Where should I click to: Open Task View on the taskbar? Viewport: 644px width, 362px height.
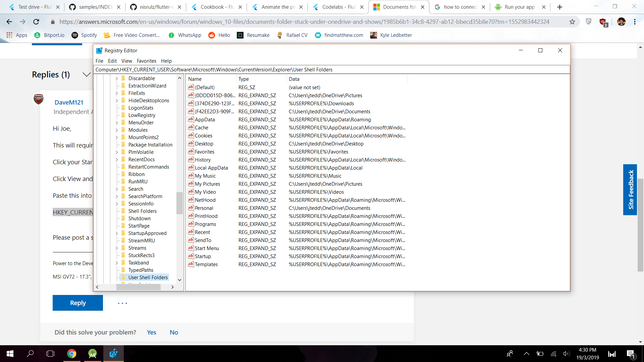[50, 354]
